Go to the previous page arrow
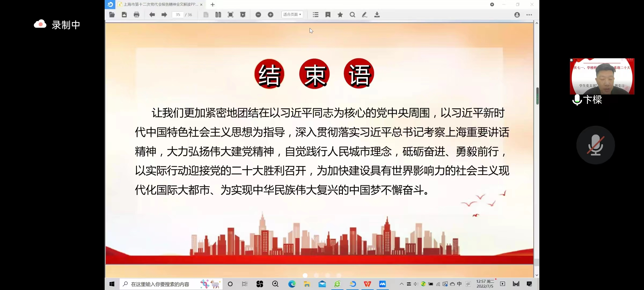Screen dimensions: 644x290 tap(152, 15)
